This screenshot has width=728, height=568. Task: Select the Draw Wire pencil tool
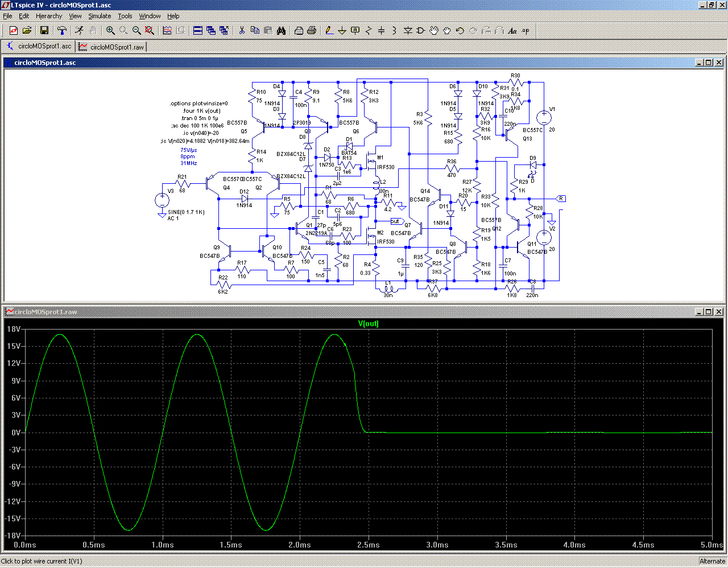(329, 31)
